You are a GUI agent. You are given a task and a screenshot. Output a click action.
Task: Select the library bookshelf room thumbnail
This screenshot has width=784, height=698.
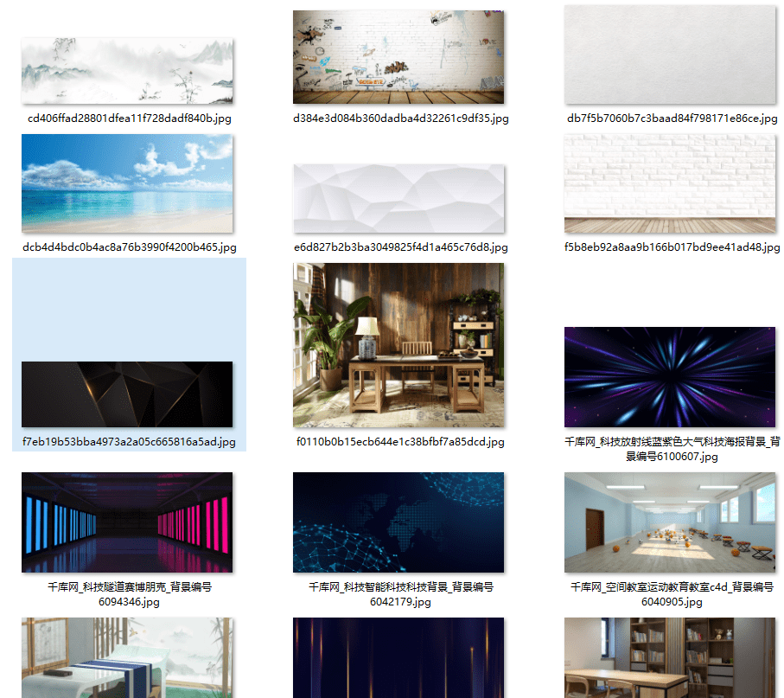coord(670,657)
